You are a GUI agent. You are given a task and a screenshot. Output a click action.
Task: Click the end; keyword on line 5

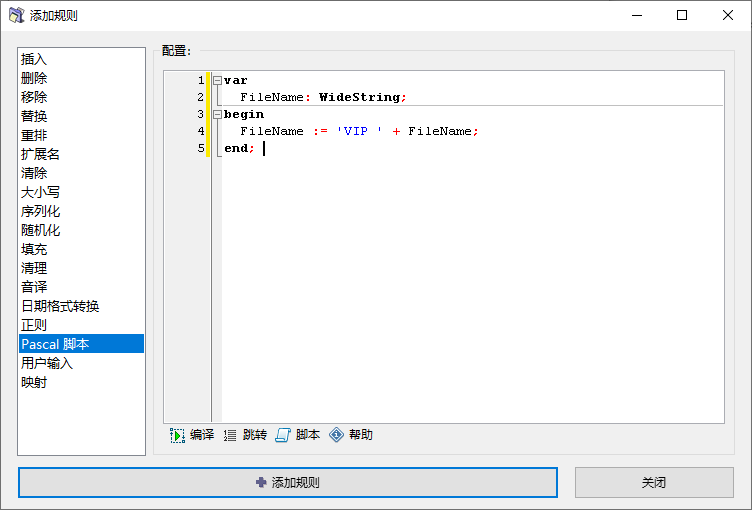point(239,148)
